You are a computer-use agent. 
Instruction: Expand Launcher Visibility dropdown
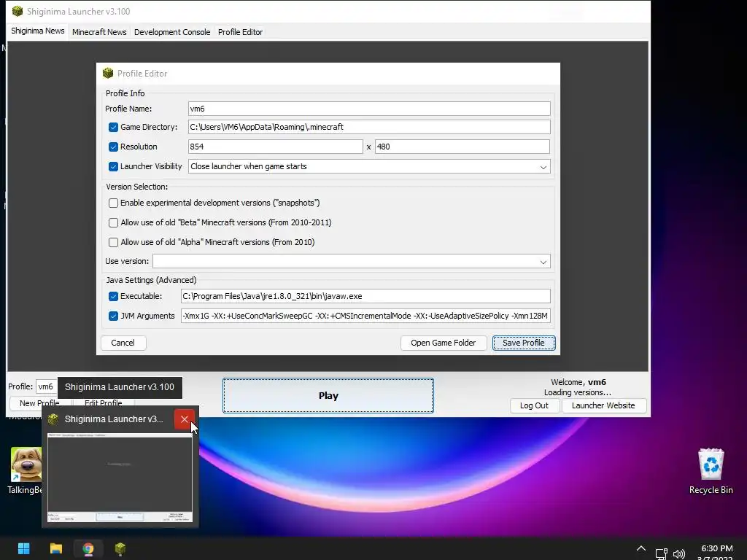click(543, 167)
